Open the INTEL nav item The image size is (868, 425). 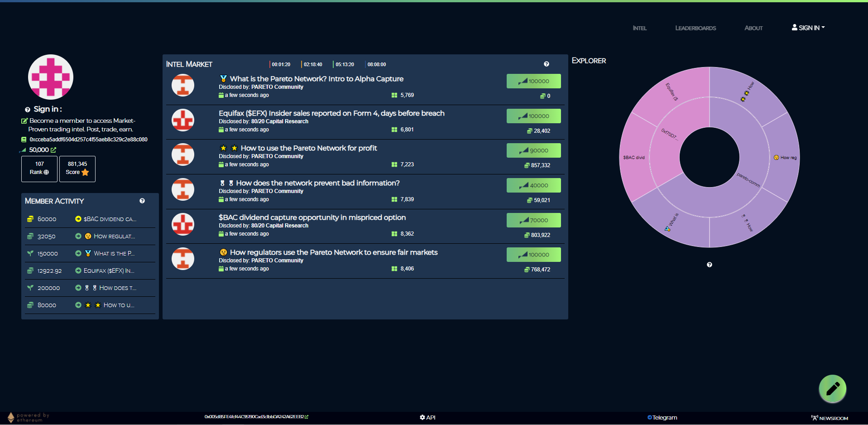coord(639,28)
